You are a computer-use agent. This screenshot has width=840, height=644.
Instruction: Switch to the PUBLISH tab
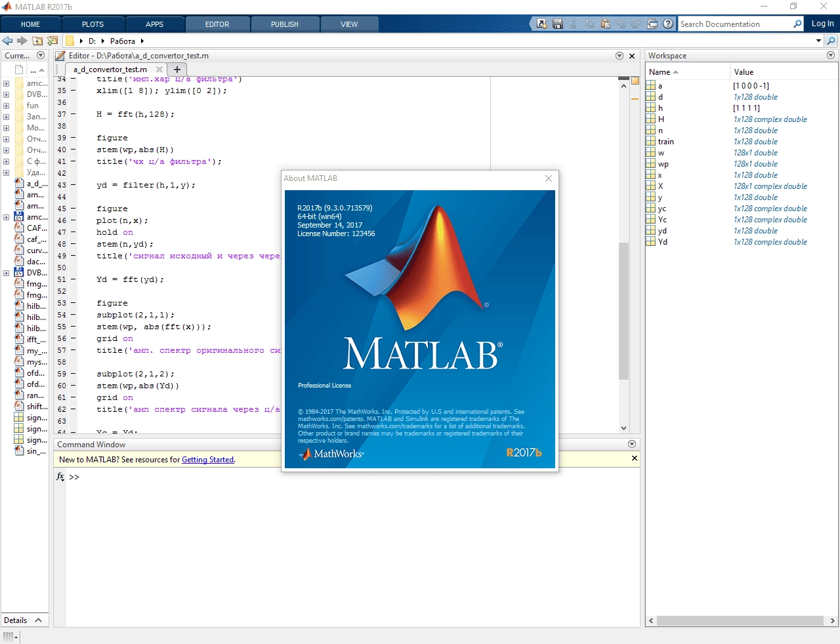(x=285, y=24)
